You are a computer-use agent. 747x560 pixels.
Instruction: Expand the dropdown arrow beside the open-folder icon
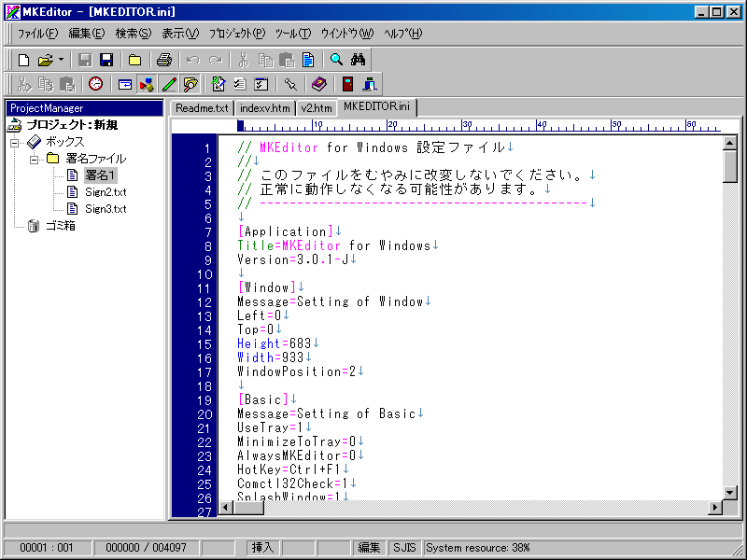[61, 60]
